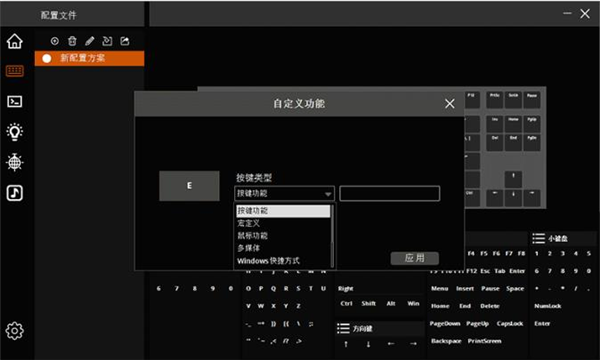
Task: Pick Insert in the key list
Action: pos(465,288)
